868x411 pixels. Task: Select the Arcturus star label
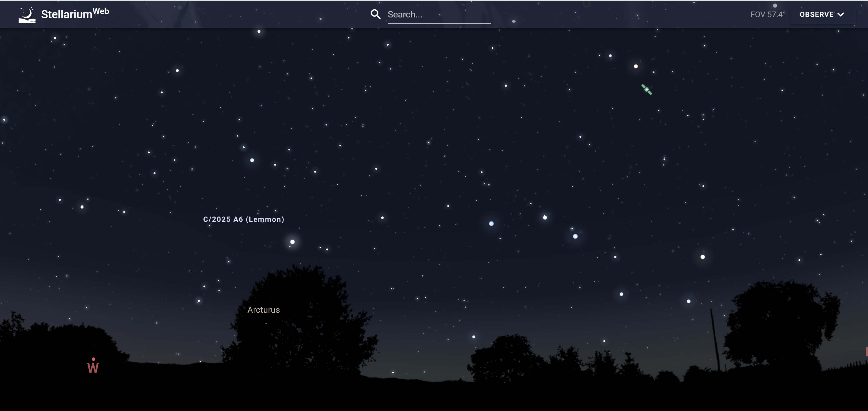click(x=263, y=310)
